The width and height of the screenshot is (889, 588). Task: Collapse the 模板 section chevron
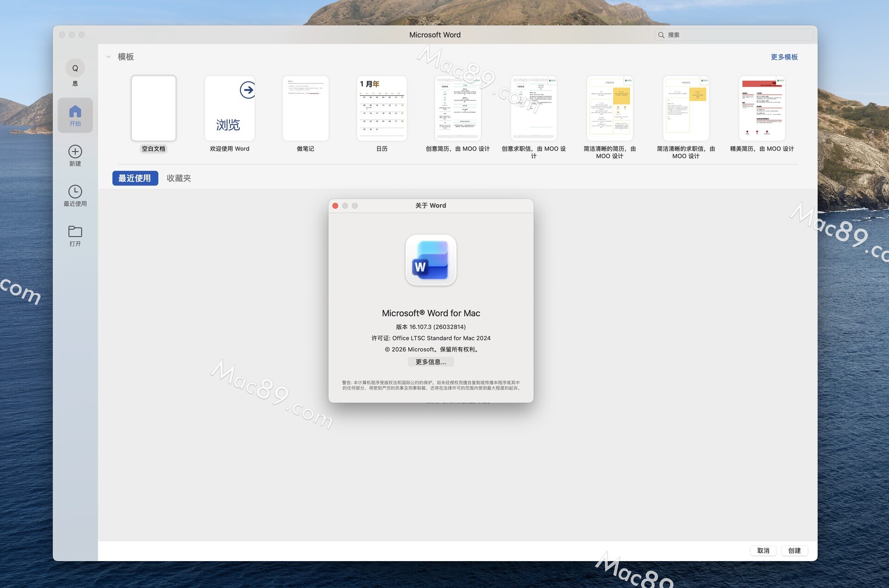(109, 56)
